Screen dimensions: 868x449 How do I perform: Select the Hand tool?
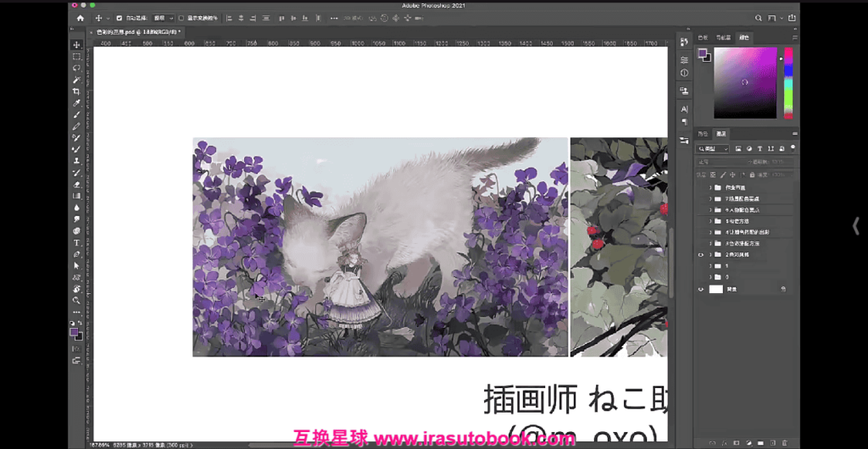pyautogui.click(x=77, y=289)
